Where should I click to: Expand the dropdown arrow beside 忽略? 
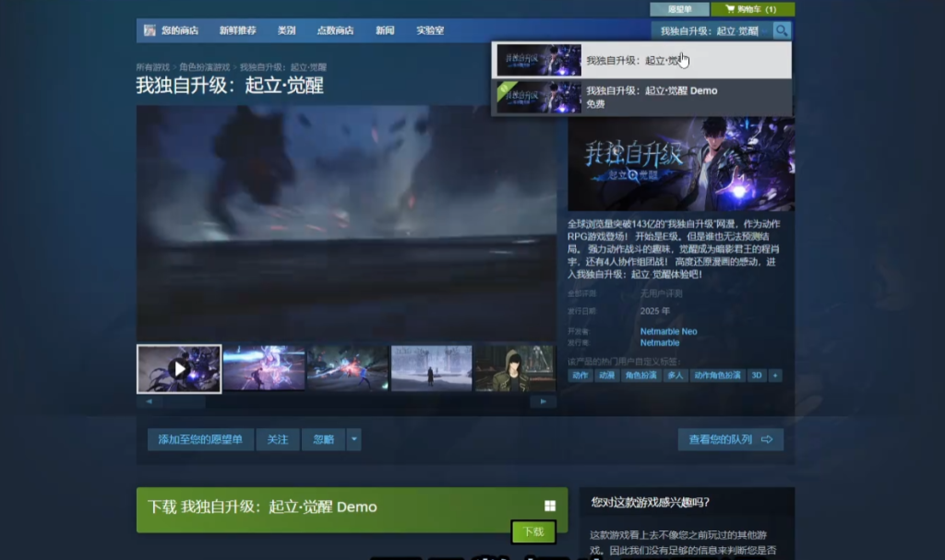353,439
